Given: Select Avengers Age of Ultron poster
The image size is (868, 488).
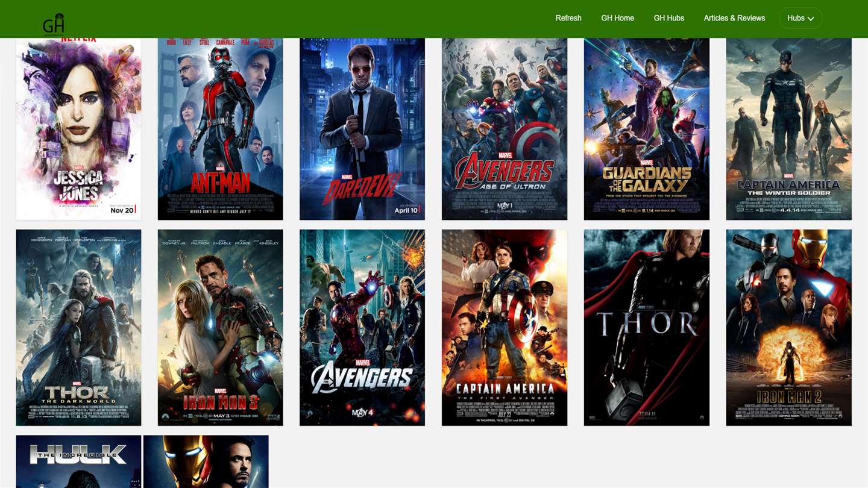Looking at the screenshot, I should pos(505,129).
